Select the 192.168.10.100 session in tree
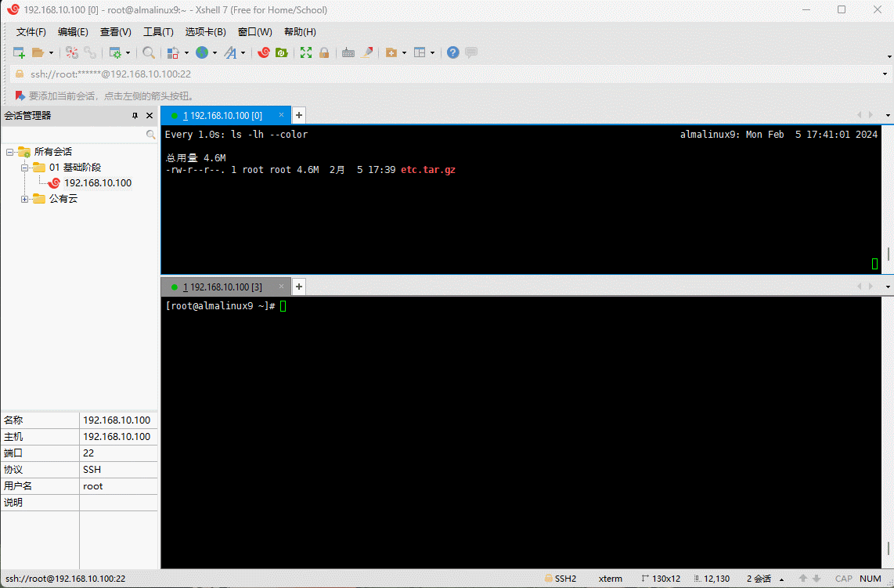Screen dimensions: 894x588 tap(97, 183)
